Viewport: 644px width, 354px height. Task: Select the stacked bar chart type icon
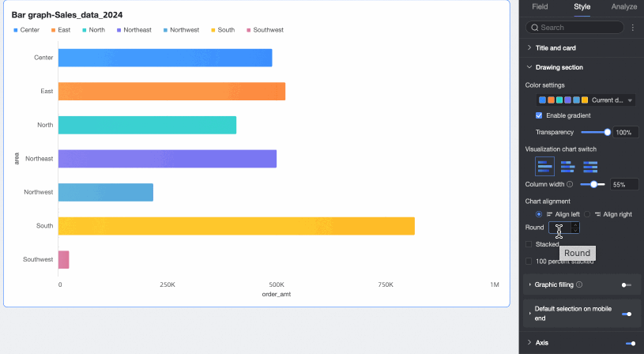tap(567, 166)
